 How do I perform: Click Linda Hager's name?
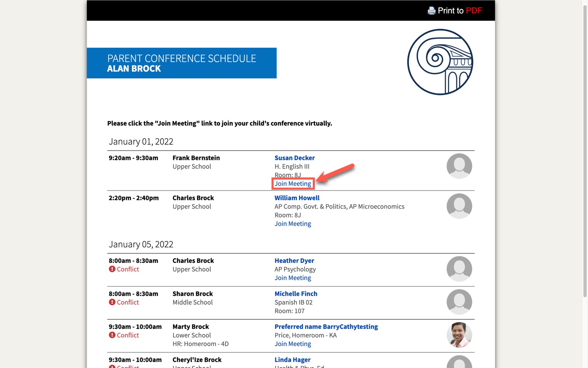[x=292, y=359]
